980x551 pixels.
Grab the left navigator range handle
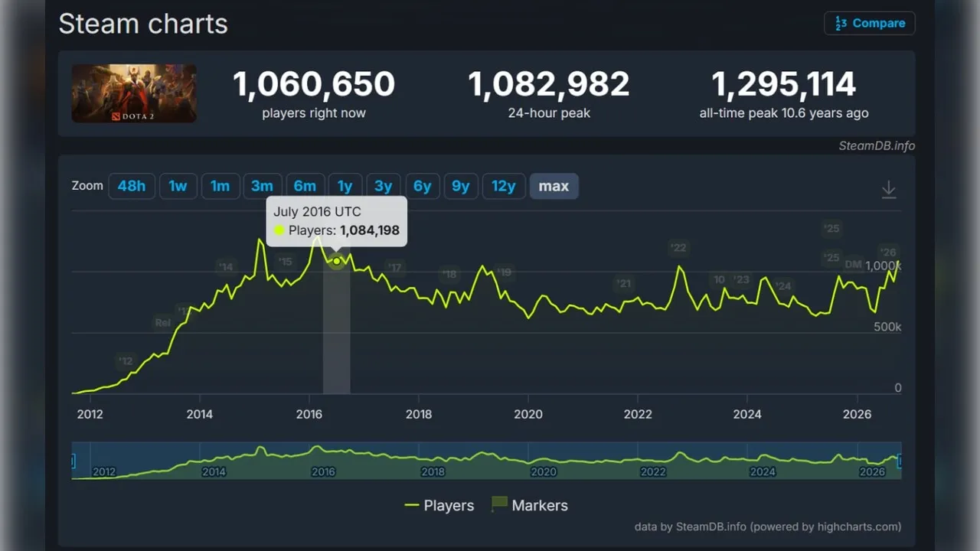[73, 461]
